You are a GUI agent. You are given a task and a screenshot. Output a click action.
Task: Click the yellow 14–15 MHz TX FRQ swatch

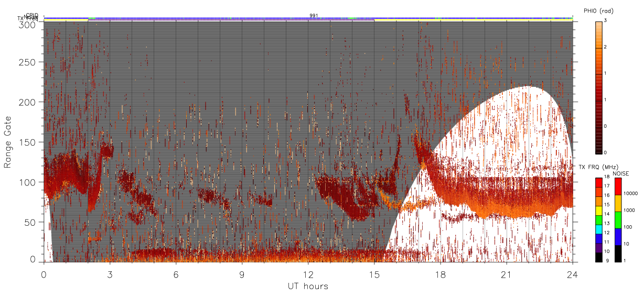(599, 211)
